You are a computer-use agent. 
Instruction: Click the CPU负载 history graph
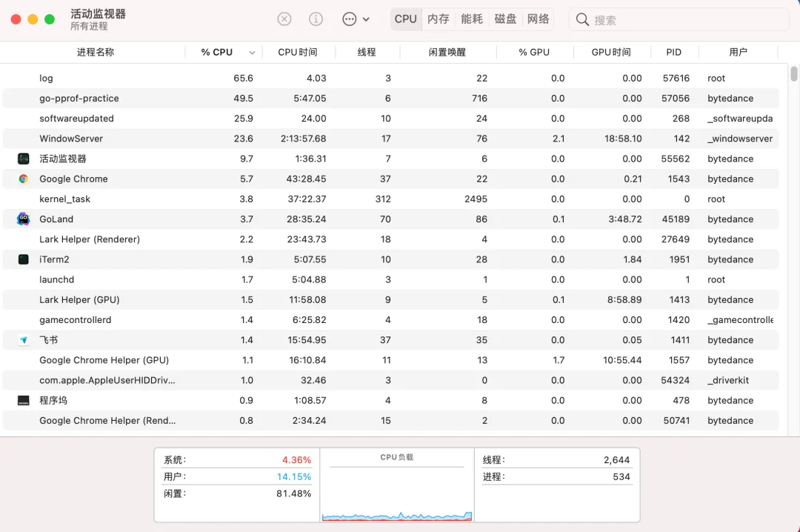(x=397, y=515)
